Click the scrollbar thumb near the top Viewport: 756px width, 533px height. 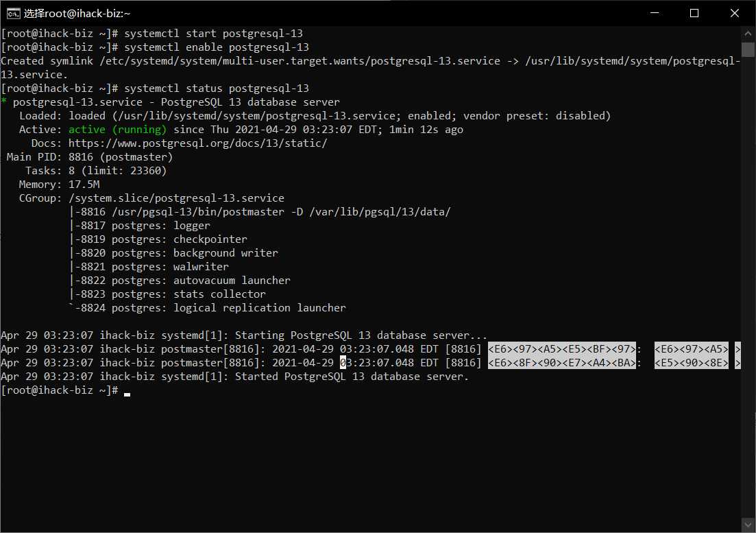tap(747, 49)
